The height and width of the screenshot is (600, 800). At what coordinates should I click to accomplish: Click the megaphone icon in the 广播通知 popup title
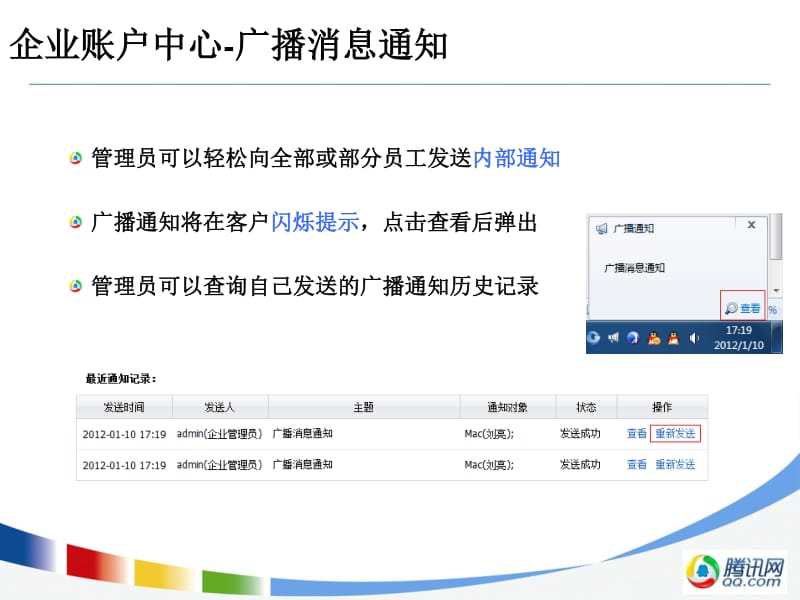pyautogui.click(x=602, y=229)
